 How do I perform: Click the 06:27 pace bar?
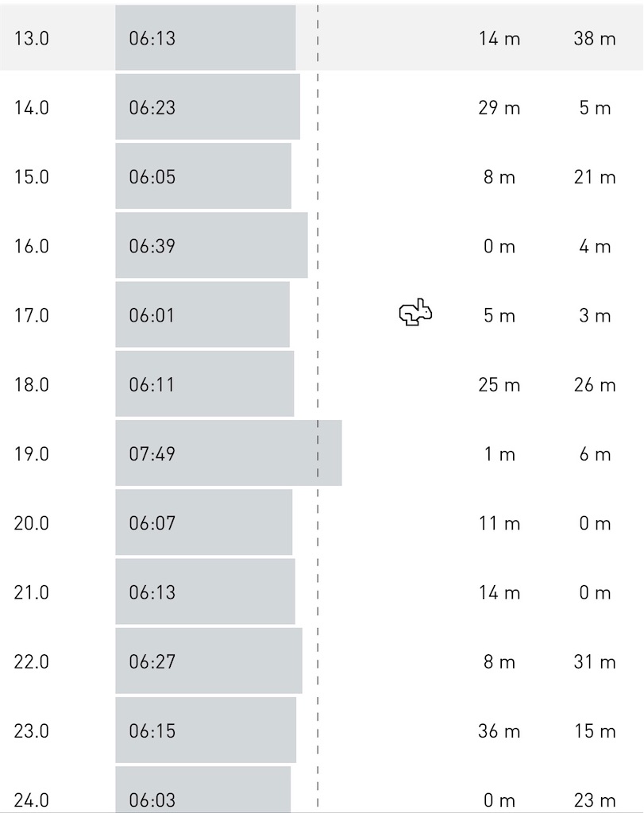(208, 661)
